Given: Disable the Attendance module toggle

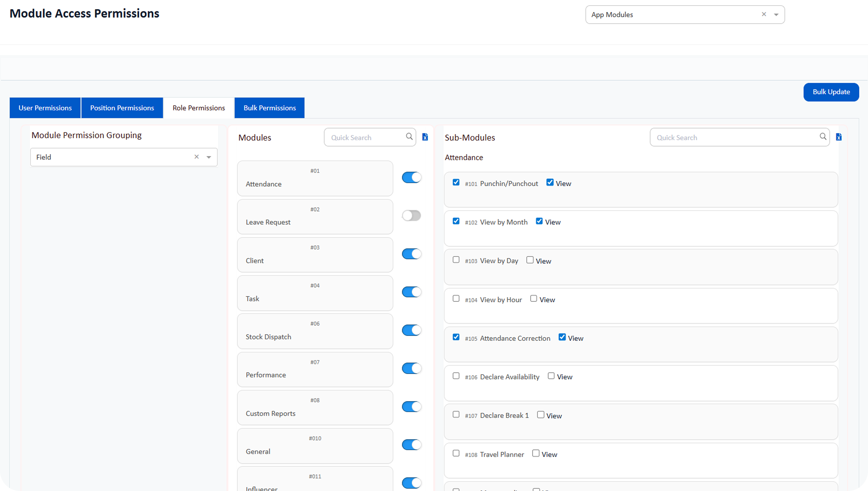Looking at the screenshot, I should tap(411, 177).
